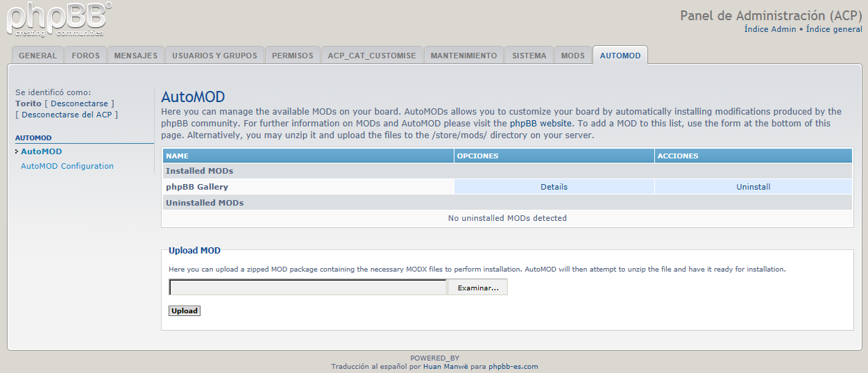Open the ACP_CAT_CUSTOMISE tab
868x373 pixels.
372,56
